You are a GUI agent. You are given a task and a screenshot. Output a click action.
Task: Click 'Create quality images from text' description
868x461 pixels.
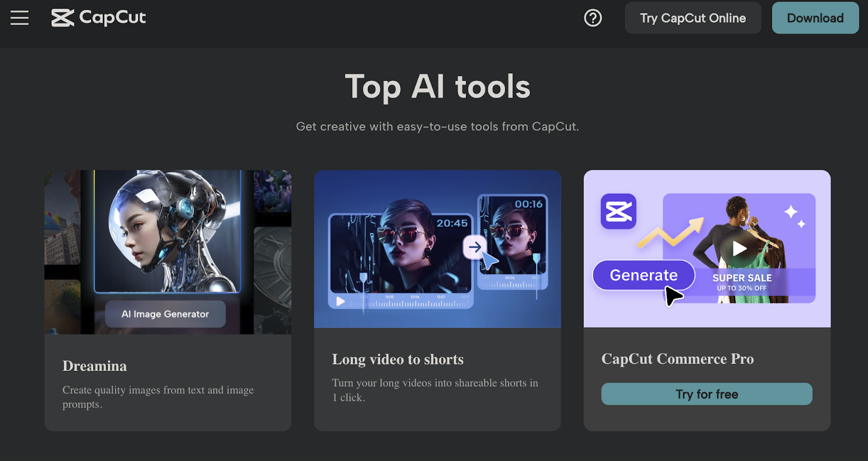158,397
